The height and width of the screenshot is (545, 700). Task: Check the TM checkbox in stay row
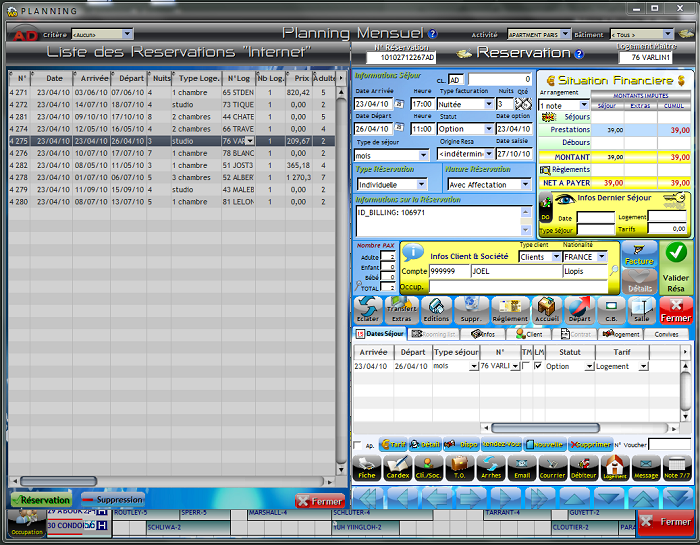pyautogui.click(x=526, y=366)
